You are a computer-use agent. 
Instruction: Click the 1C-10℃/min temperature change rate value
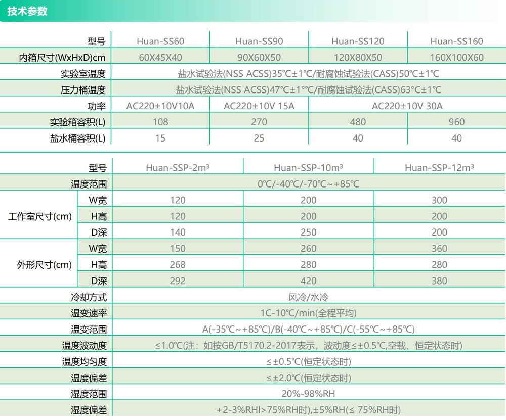coord(308,313)
